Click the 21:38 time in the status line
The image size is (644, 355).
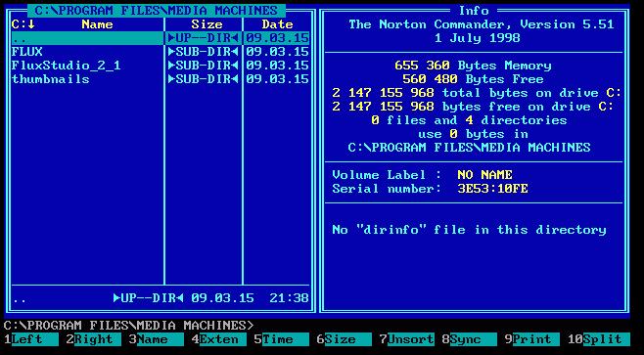tap(289, 298)
